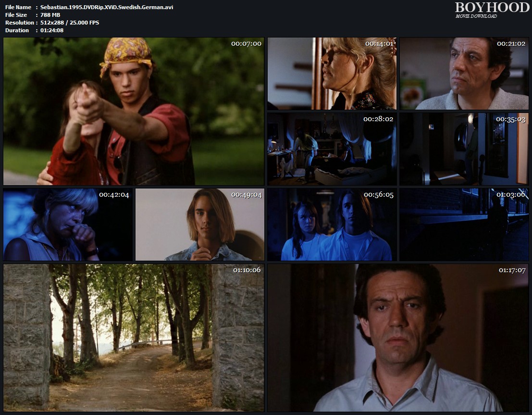Open the large thumbnail with the yellow bandana
532x415 pixels.
(134, 112)
